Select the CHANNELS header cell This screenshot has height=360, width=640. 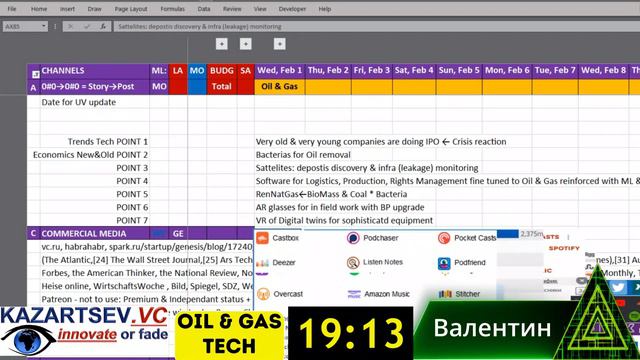[95, 71]
